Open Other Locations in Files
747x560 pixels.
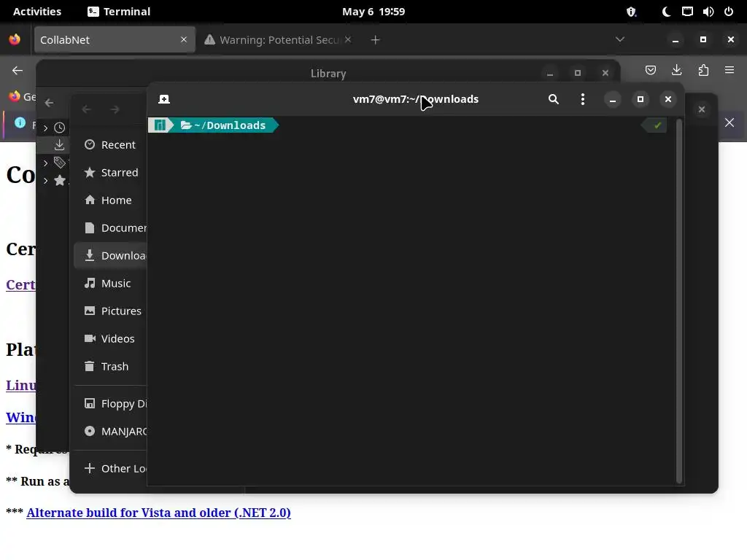click(x=110, y=468)
